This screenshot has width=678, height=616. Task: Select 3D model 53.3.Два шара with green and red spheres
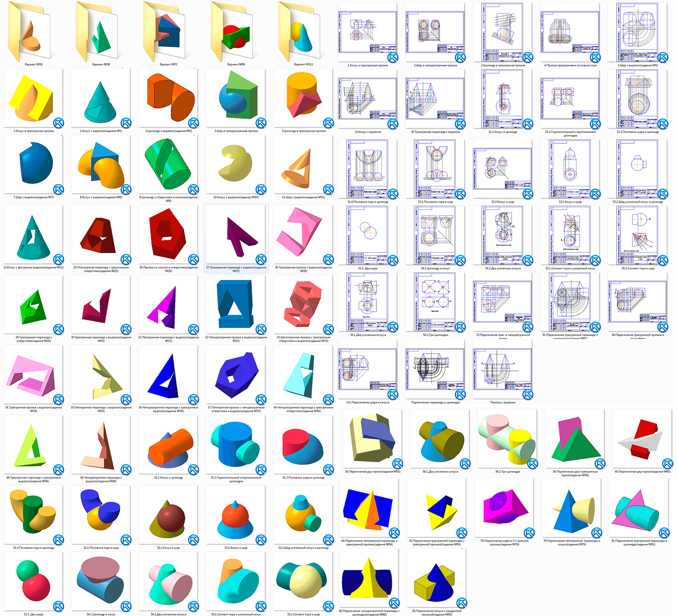click(33, 582)
